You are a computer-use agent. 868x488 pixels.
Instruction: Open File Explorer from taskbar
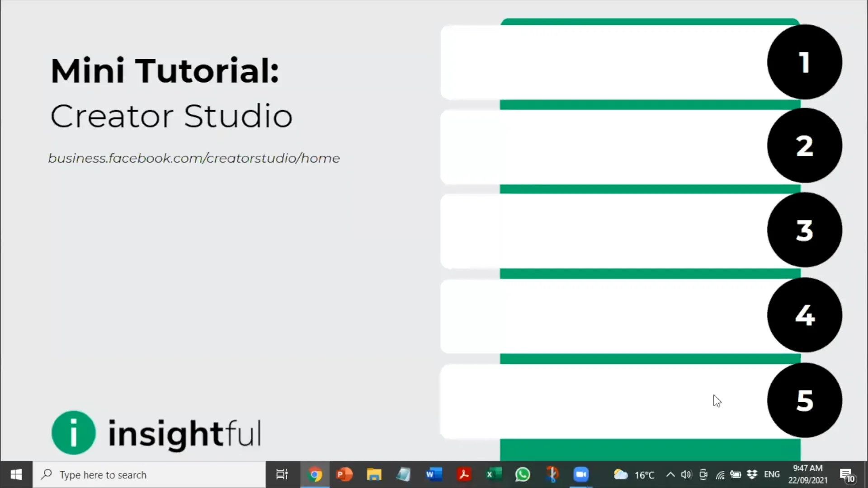coord(374,474)
